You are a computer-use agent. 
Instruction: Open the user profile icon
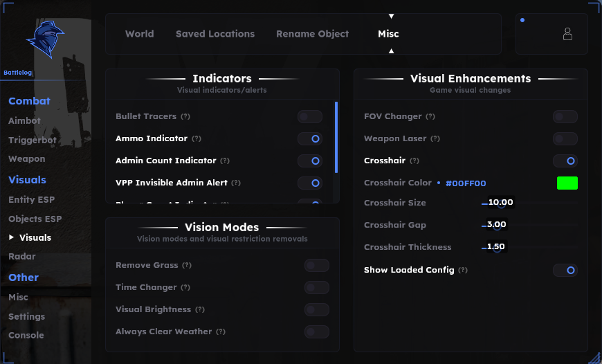point(567,34)
